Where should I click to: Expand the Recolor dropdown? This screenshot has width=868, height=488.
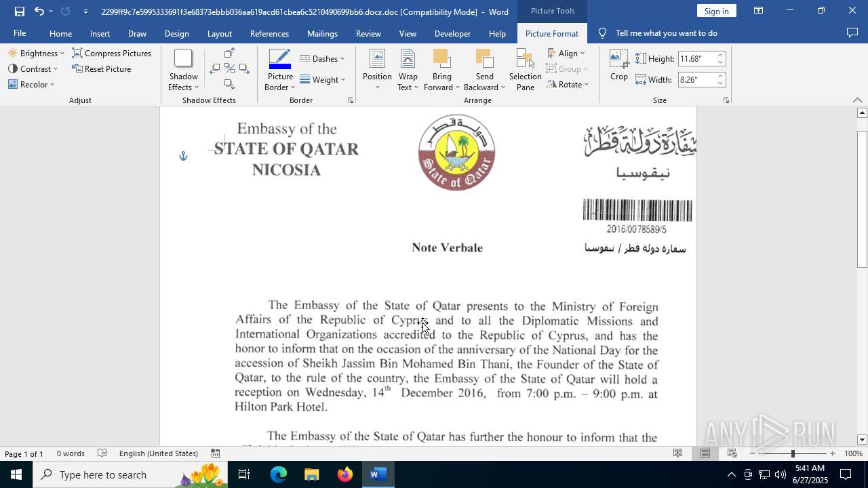click(31, 84)
